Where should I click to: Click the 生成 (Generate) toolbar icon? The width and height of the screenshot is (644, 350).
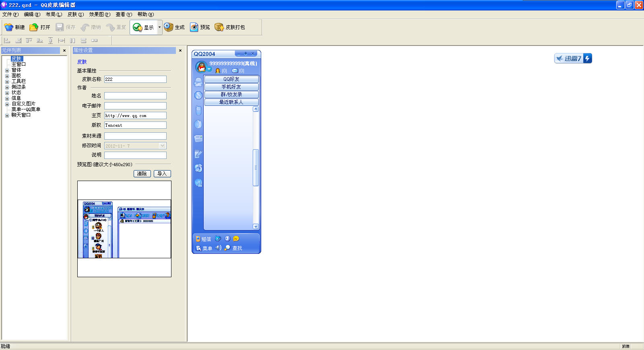click(168, 27)
